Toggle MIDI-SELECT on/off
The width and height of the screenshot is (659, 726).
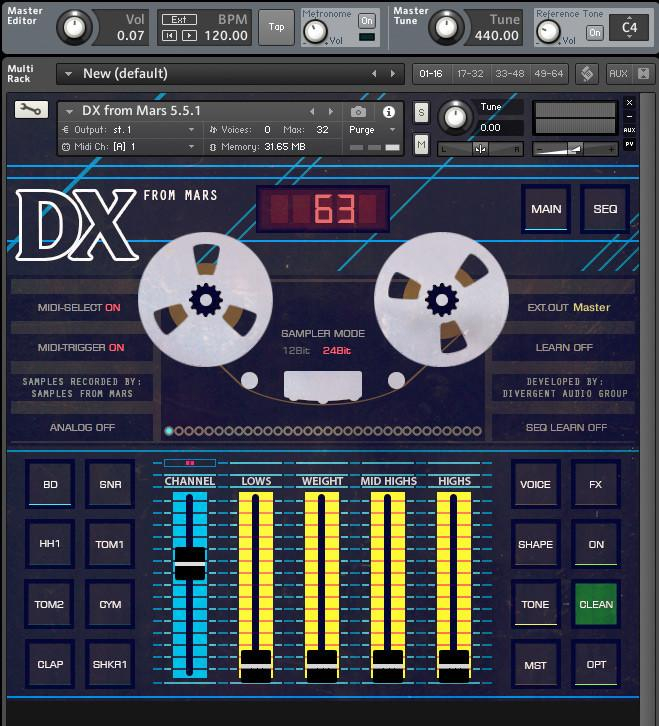point(80,308)
